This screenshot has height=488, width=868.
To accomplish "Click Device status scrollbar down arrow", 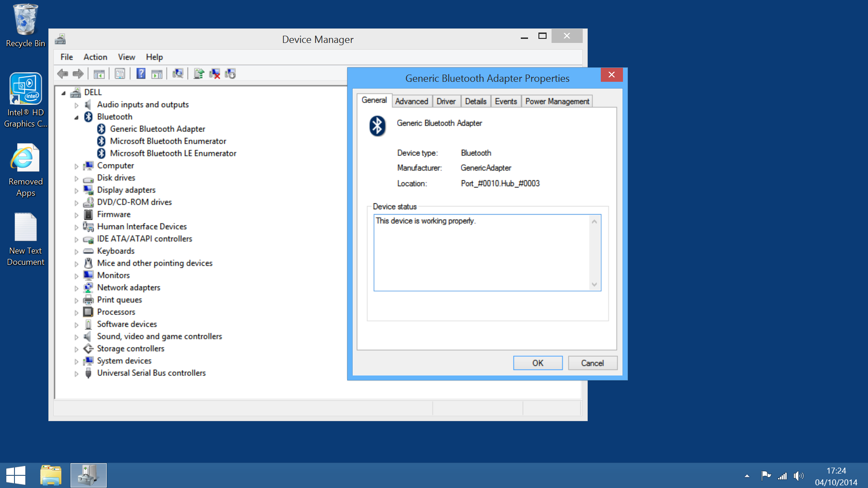I will tap(594, 285).
